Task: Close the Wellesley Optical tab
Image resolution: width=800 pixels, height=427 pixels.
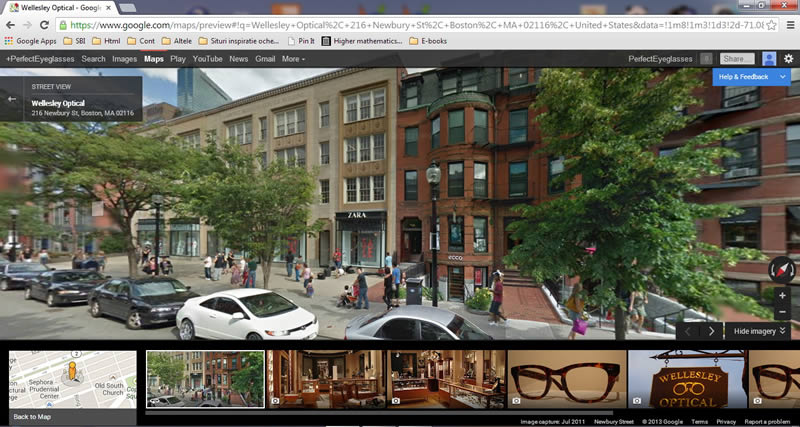Action: pos(108,8)
